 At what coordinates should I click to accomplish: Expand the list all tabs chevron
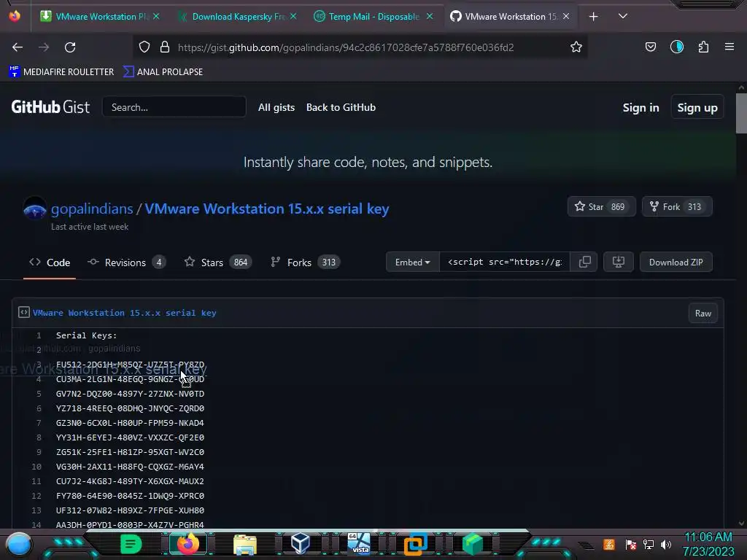click(x=623, y=17)
